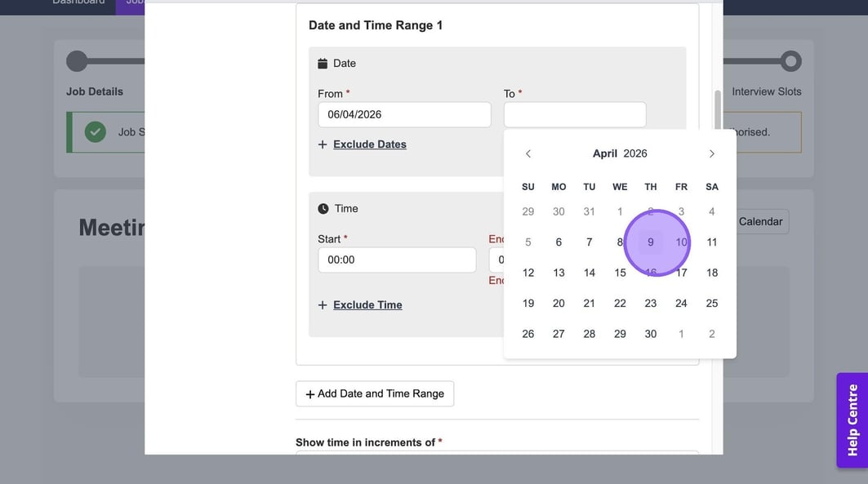Click the green check icon in Job banner
Image resolution: width=868 pixels, height=484 pixels.
coord(96,131)
